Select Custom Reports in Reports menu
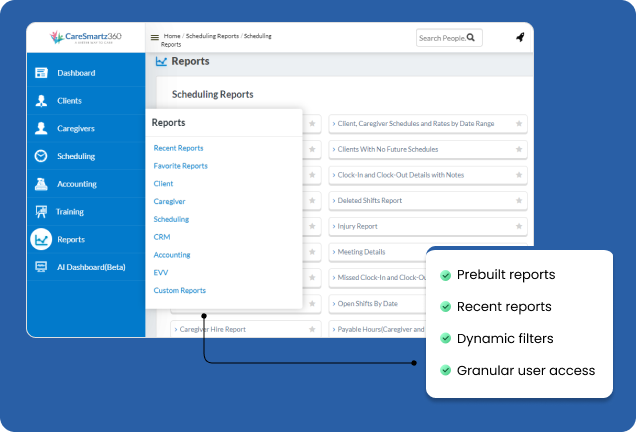The image size is (636, 432). click(179, 291)
